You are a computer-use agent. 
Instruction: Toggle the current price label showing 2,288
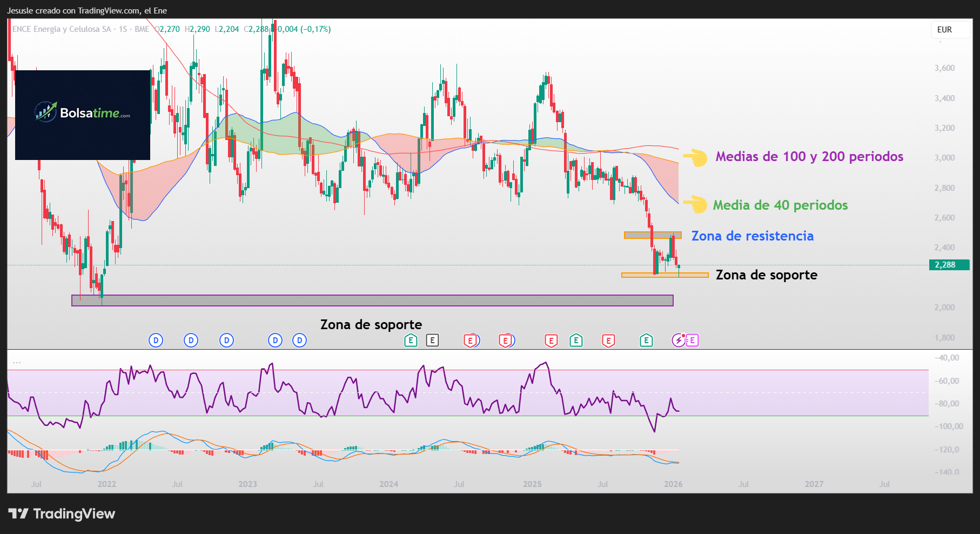[949, 265]
